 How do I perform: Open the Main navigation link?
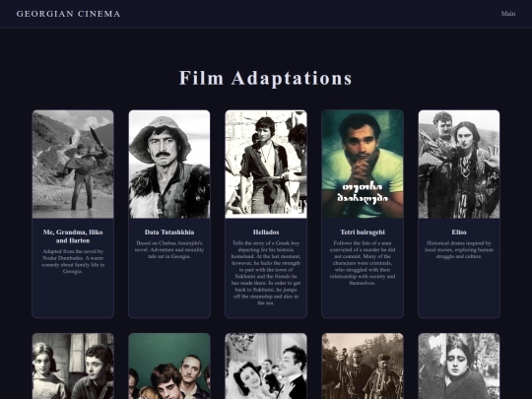pos(508,14)
